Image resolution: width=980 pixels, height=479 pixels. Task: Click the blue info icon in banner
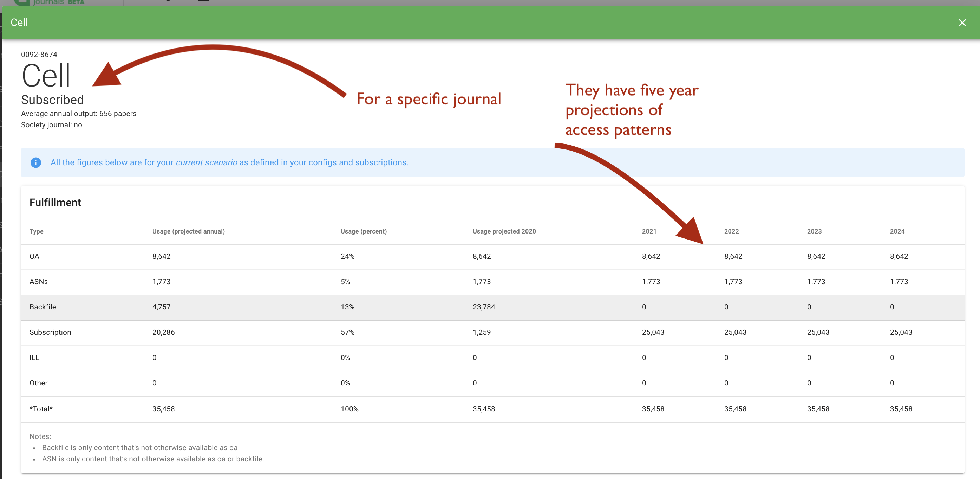click(x=36, y=162)
